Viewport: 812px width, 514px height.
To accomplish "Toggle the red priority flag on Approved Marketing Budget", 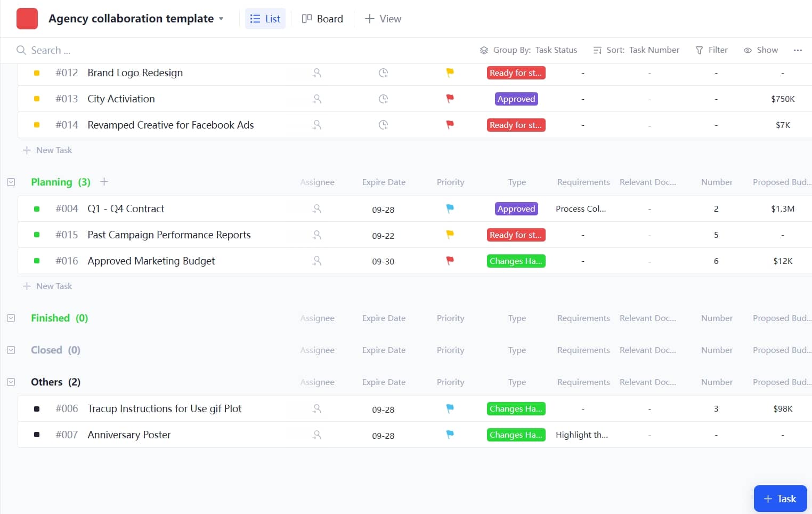I will pos(450,261).
